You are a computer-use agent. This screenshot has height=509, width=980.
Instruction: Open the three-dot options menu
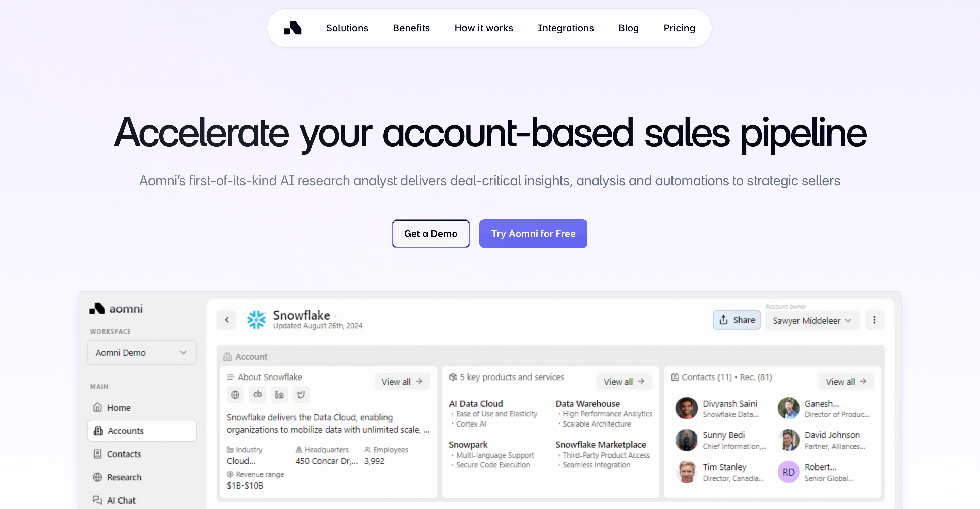(x=875, y=320)
